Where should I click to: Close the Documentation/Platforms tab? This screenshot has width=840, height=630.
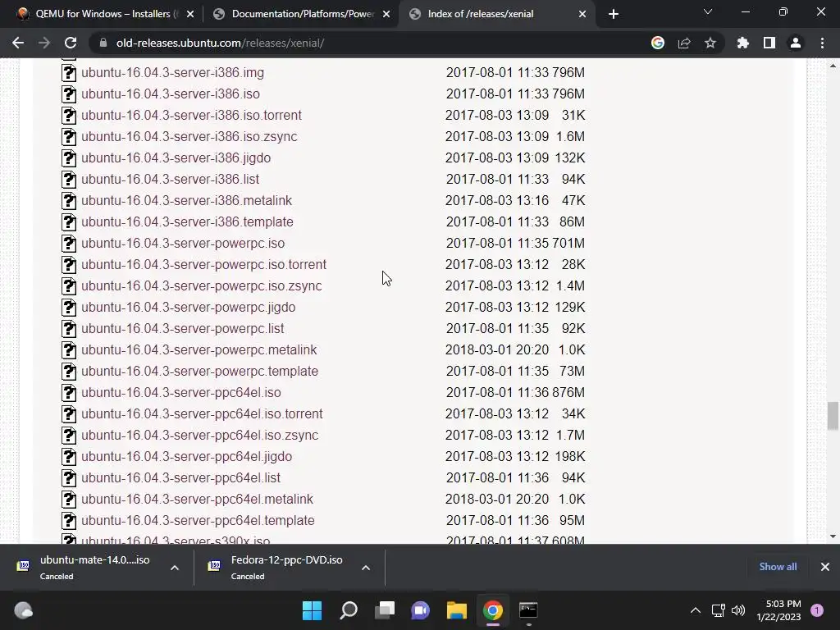point(386,14)
